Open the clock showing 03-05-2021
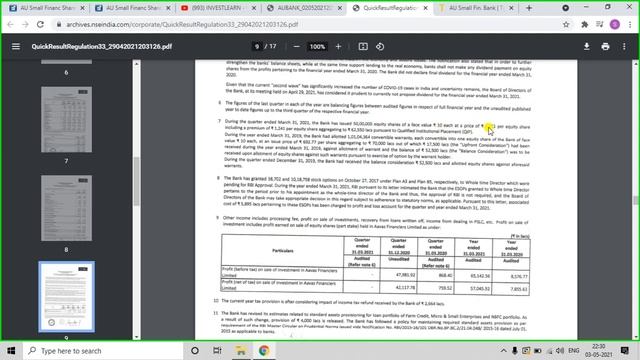 (x=598, y=351)
